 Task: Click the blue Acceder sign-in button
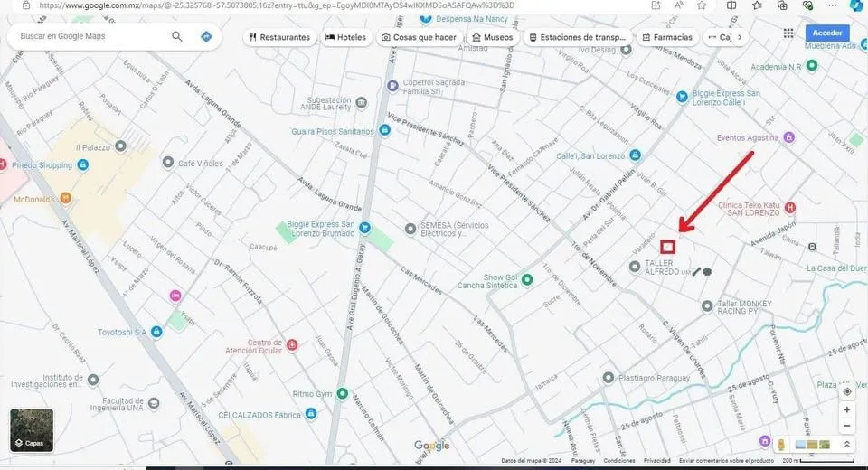pos(827,33)
